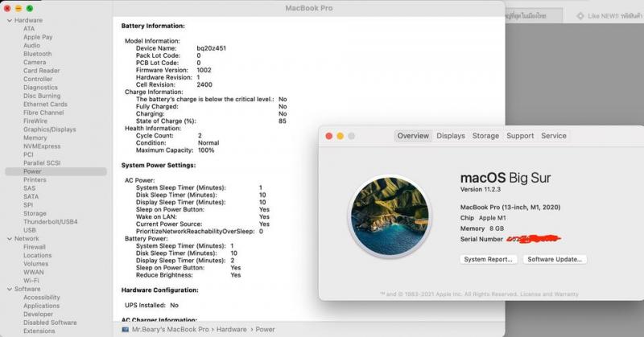The height and width of the screenshot is (337, 644).
Task: Click Hardware in the path bar
Action: click(x=232, y=329)
